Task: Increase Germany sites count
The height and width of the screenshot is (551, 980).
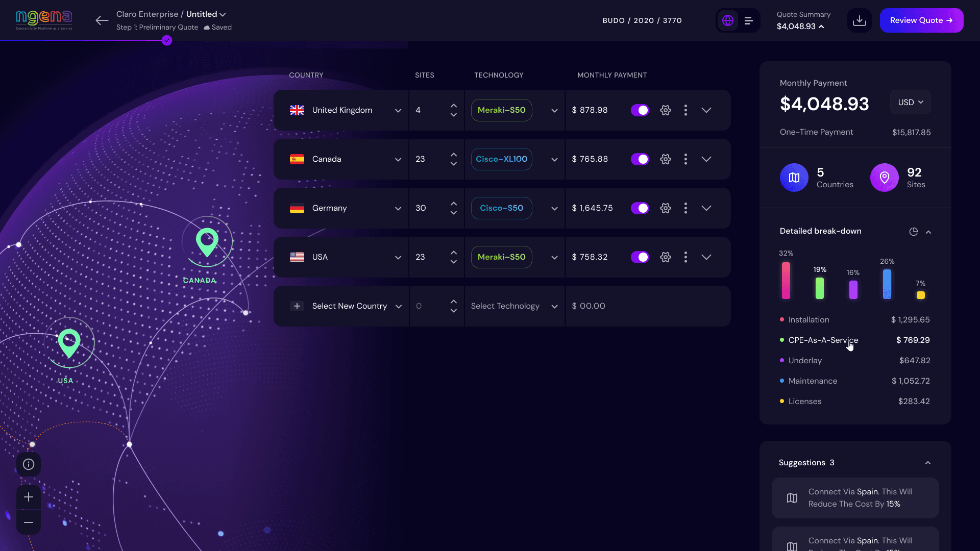Action: coord(454,204)
